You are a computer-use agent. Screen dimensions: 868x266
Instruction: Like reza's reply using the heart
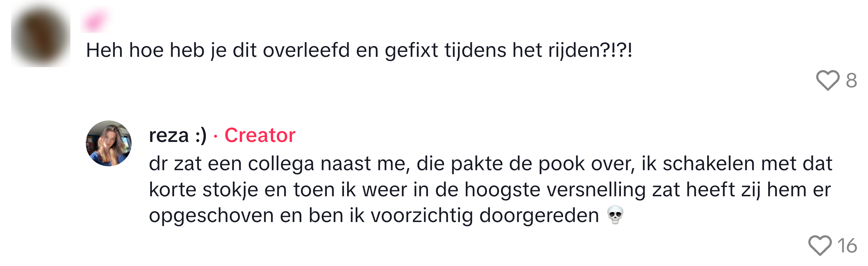point(820,245)
